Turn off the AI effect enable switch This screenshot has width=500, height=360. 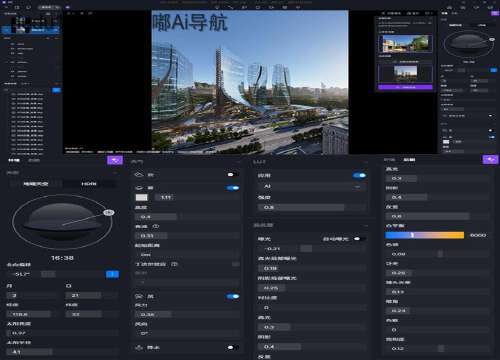pyautogui.click(x=359, y=175)
